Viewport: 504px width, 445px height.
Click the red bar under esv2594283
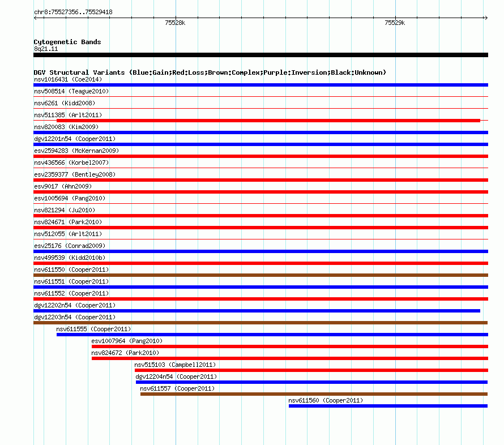coord(260,156)
